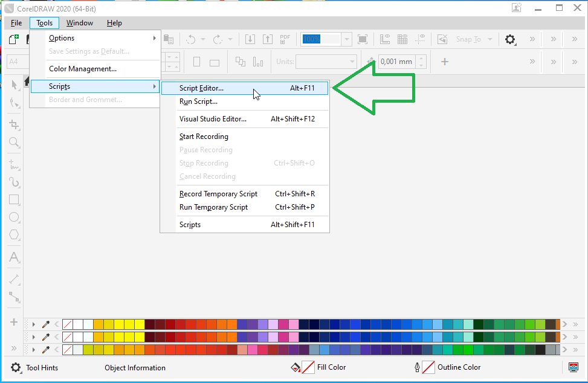
Task: Choose Record Temporary Script
Action: (245, 194)
